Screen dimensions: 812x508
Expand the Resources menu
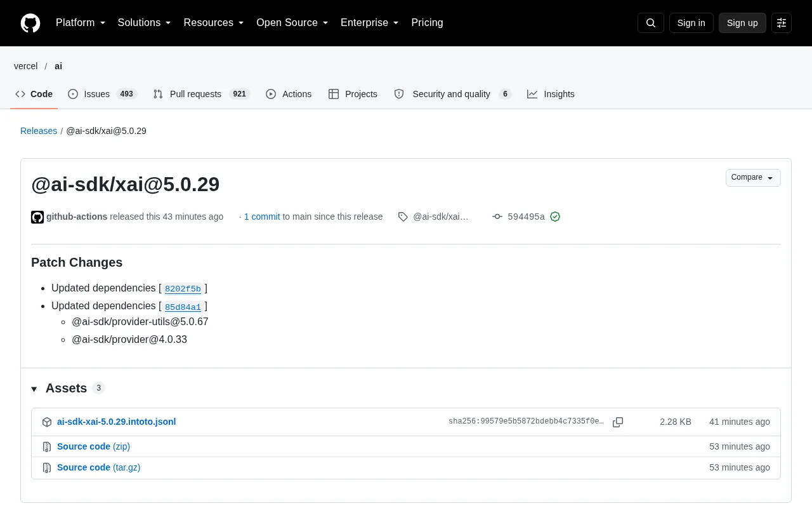214,23
